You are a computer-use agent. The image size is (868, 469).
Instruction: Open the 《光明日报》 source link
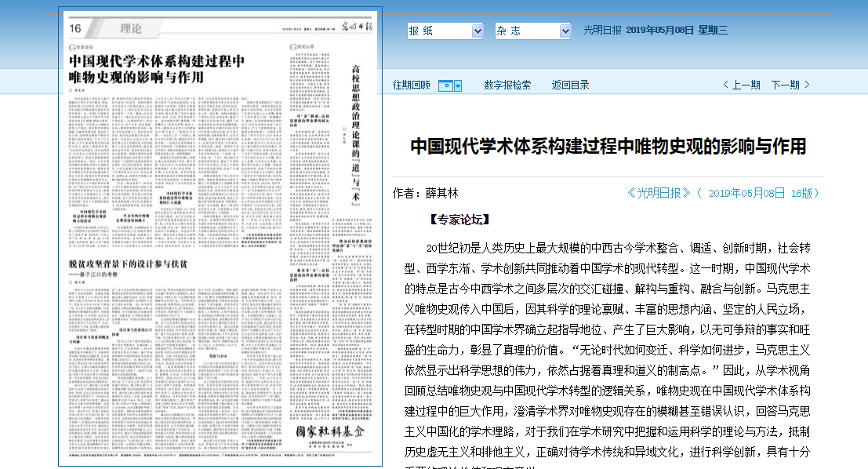pos(659,193)
